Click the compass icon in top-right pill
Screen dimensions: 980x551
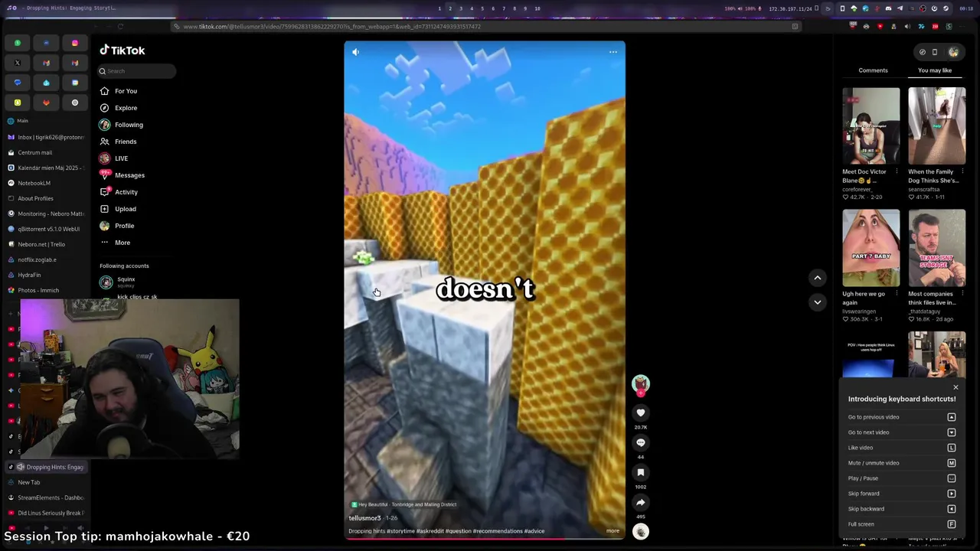(x=923, y=52)
